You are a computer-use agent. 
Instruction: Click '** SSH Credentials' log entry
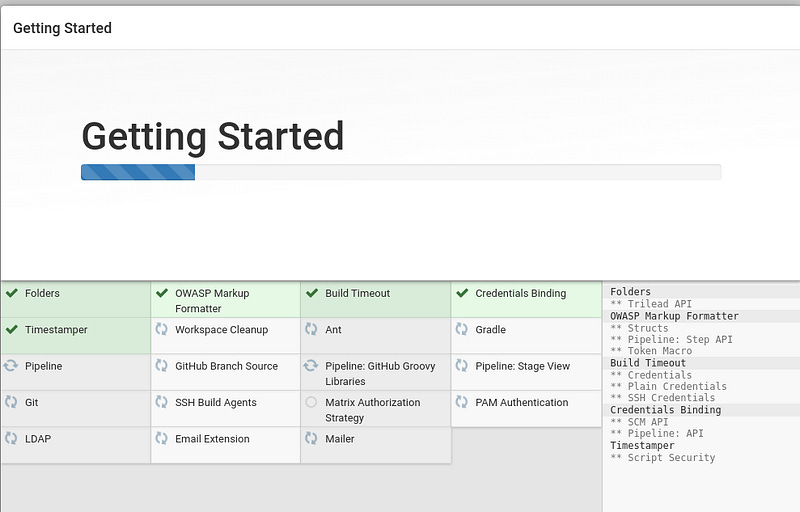(x=663, y=397)
